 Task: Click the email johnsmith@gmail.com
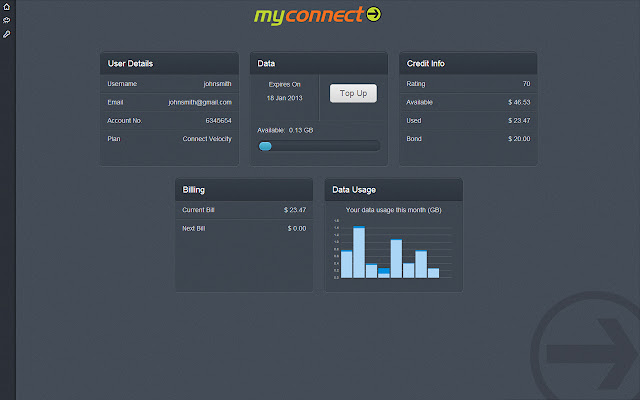click(x=200, y=102)
